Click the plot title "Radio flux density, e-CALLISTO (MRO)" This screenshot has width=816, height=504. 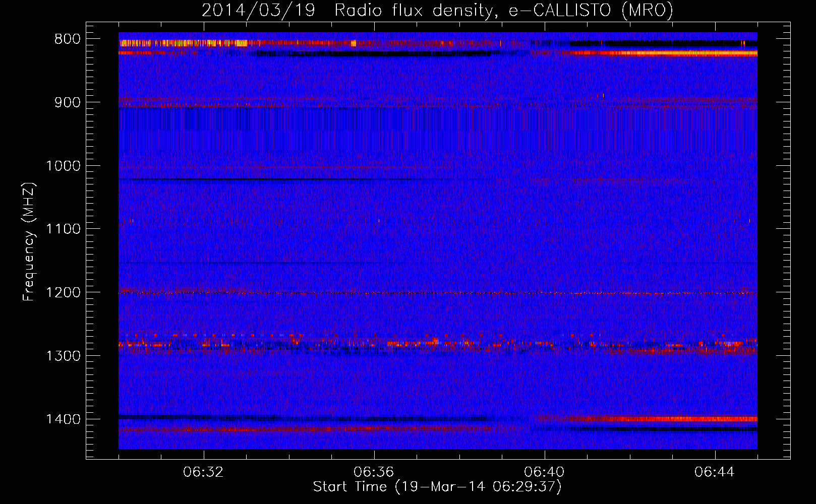pos(504,10)
